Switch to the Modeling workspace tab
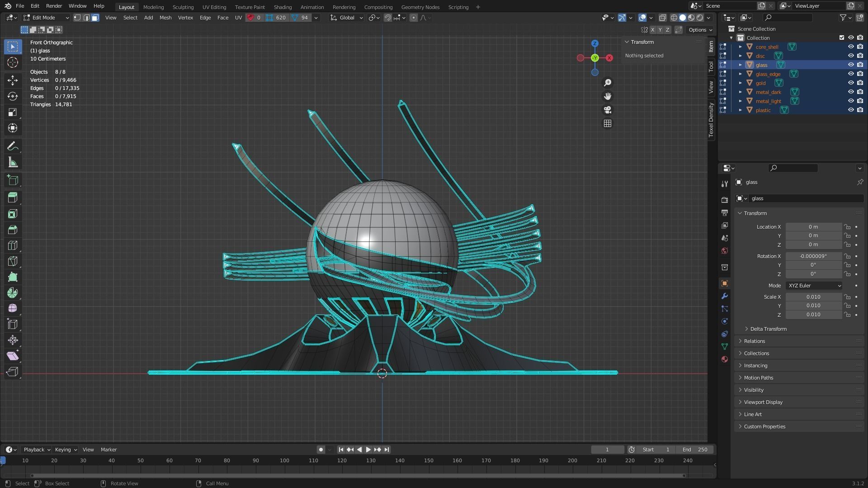868x488 pixels. click(153, 7)
